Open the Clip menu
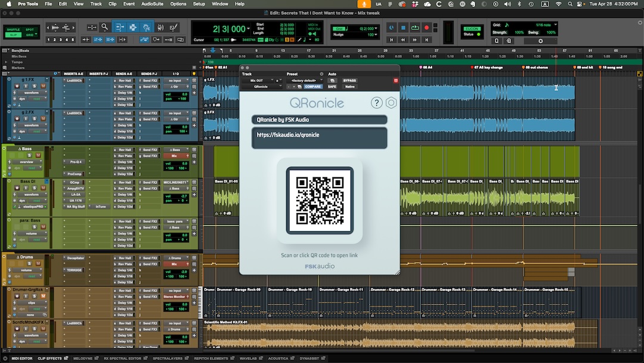This screenshot has width=644, height=363. coord(112,4)
